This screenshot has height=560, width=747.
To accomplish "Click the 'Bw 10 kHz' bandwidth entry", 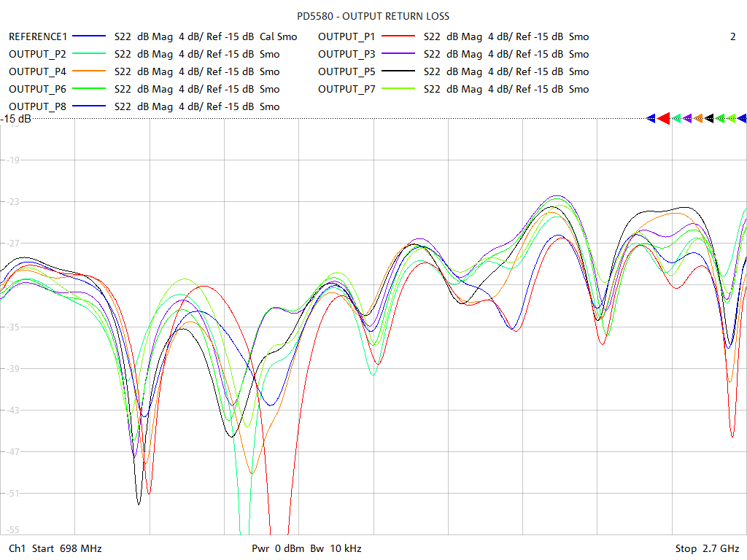I will (336, 548).
